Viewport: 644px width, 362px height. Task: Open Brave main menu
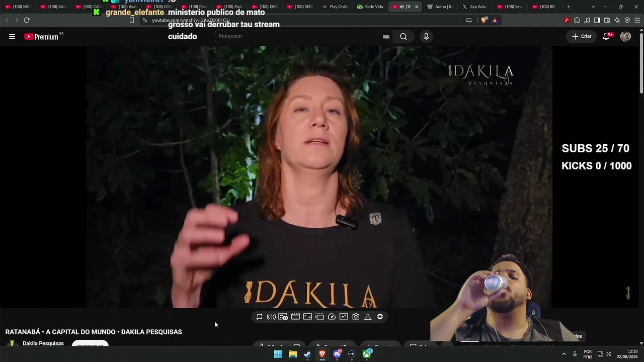pos(637,20)
